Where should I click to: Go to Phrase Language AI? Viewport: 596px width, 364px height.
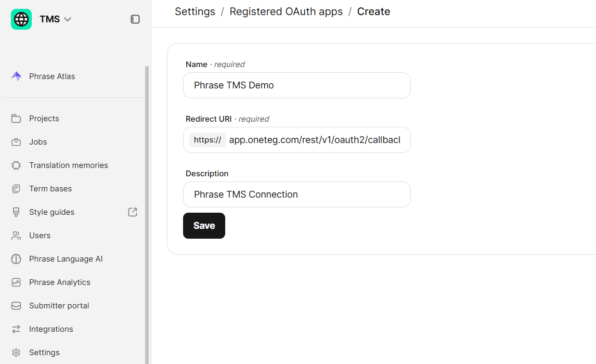click(66, 259)
